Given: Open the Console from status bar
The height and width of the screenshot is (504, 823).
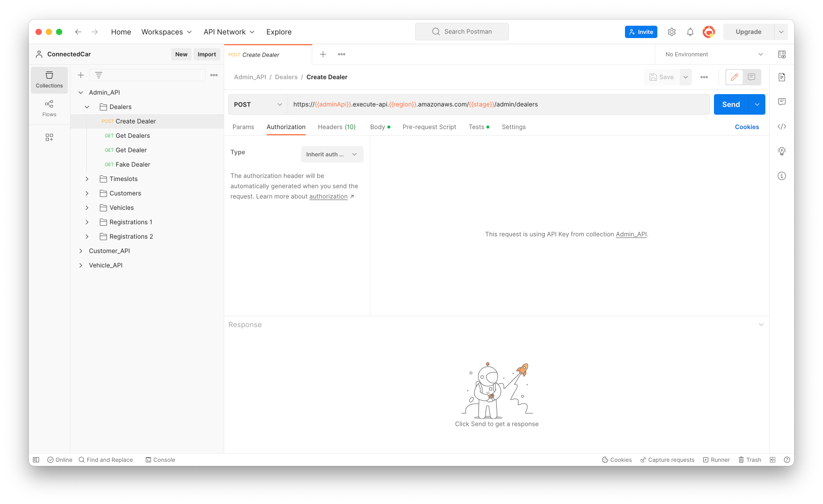Looking at the screenshot, I should tap(160, 460).
